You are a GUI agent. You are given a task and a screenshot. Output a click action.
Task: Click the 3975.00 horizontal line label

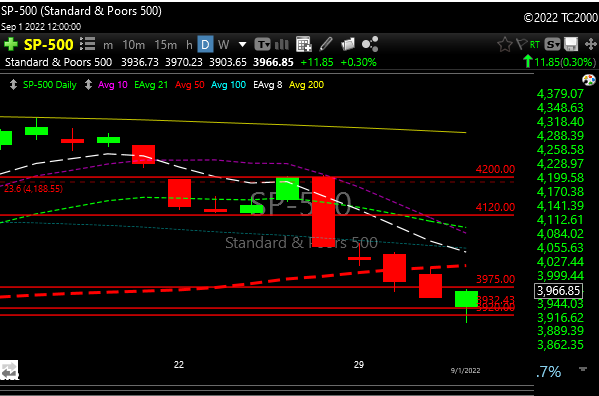pyautogui.click(x=495, y=279)
